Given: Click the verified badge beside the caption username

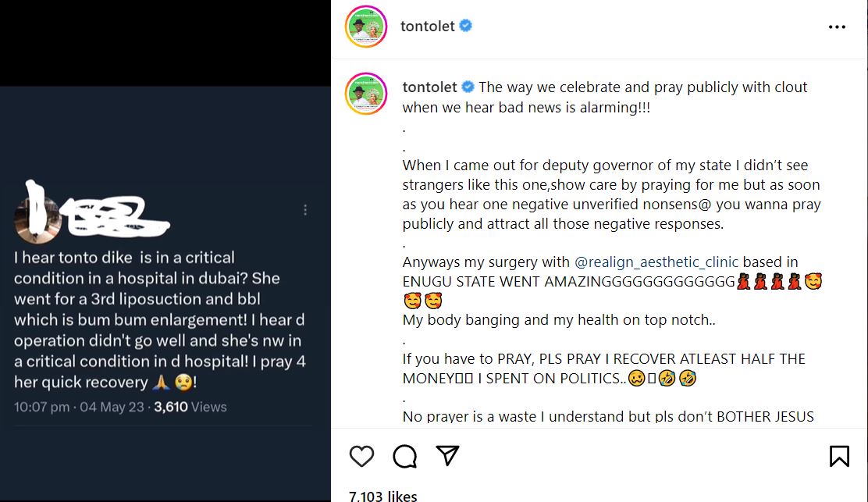Looking at the screenshot, I should 468,87.
